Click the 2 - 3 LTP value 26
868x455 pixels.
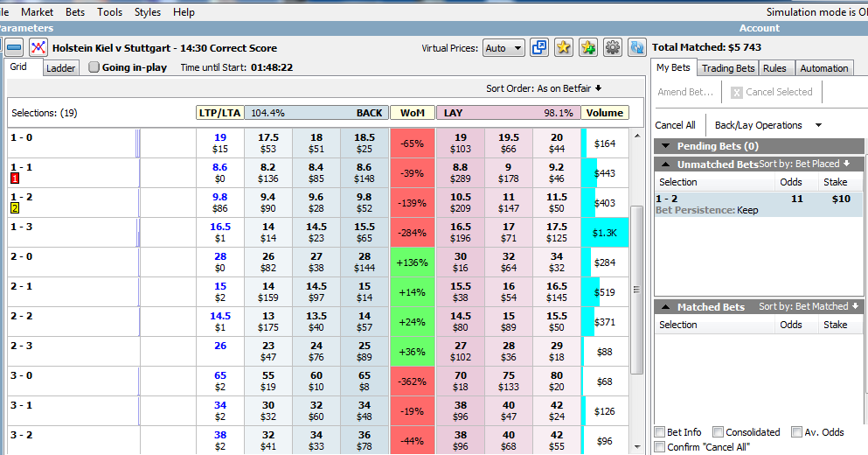220,346
